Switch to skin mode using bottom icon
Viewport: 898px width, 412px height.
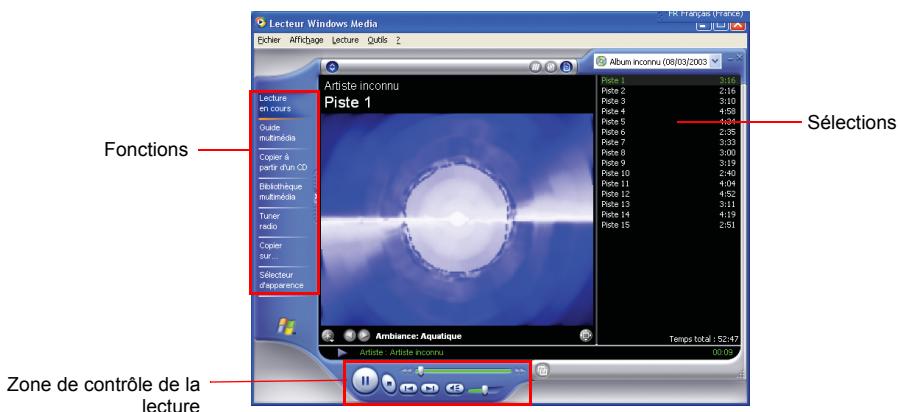[542, 370]
